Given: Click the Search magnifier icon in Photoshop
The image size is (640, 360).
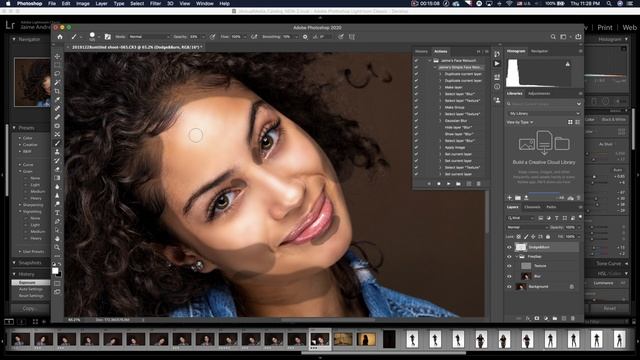Looking at the screenshot, I should (x=553, y=37).
